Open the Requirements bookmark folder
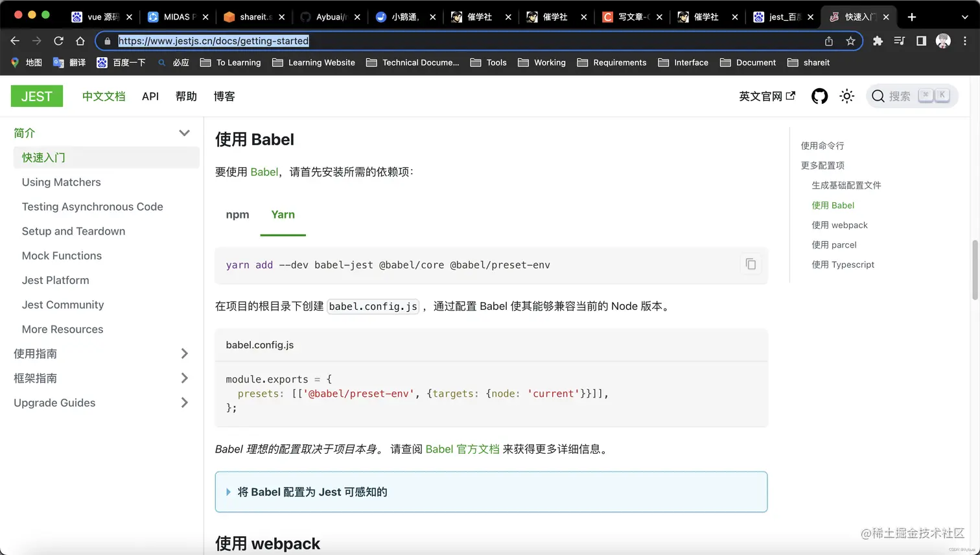This screenshot has width=980, height=555. [x=612, y=62]
